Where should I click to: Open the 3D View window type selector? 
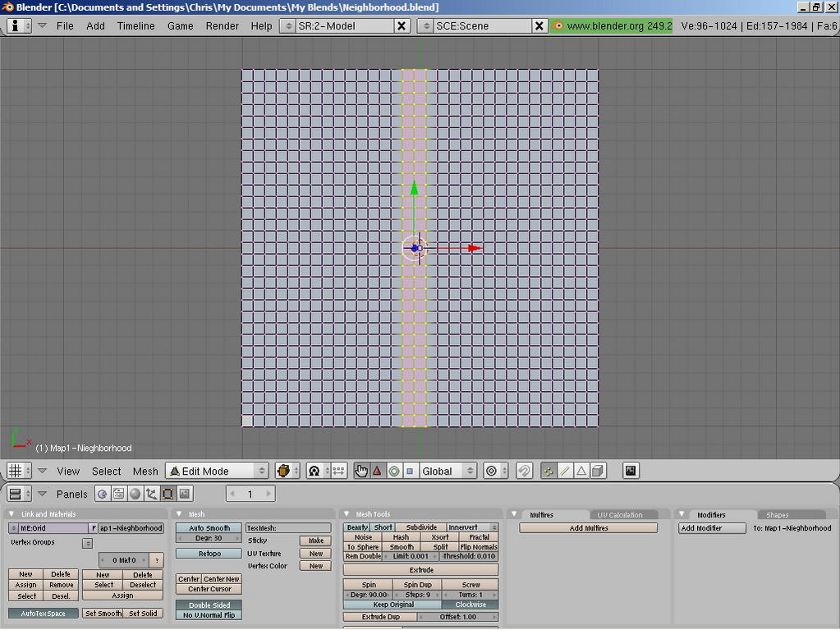[19, 471]
